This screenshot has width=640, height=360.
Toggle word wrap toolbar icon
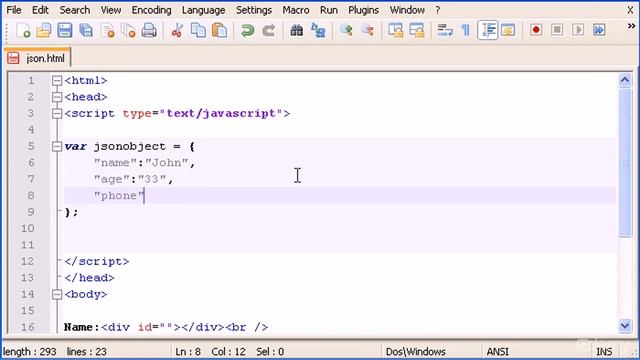[x=445, y=31]
